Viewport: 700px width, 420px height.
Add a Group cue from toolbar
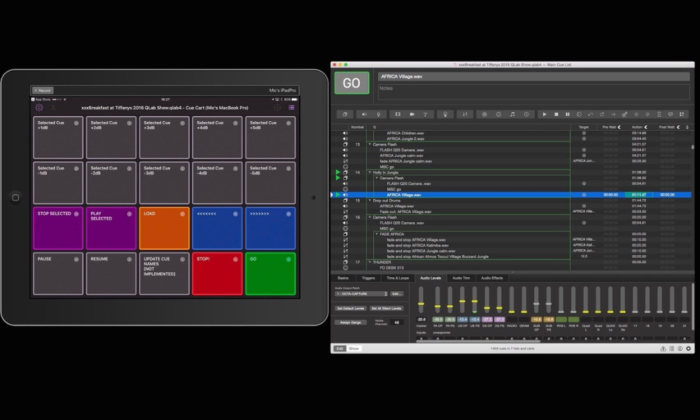[345, 114]
